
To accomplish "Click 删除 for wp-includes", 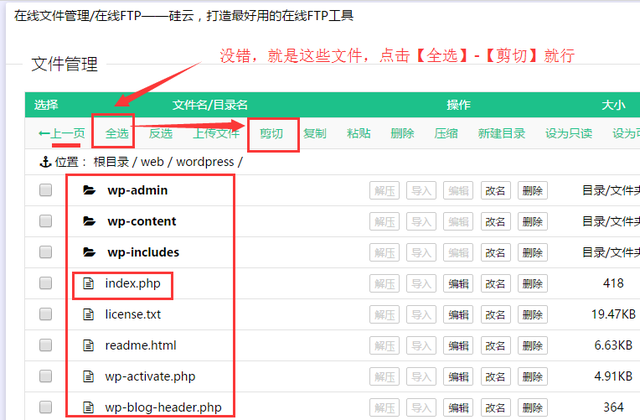I will (x=532, y=253).
